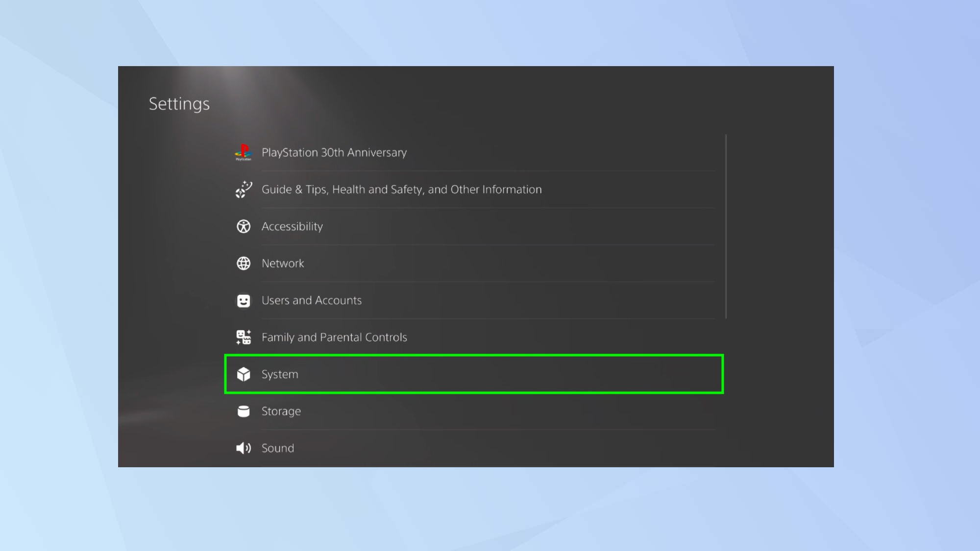This screenshot has width=980, height=551.
Task: Click the settings list vertical scrollbar
Action: (726, 226)
